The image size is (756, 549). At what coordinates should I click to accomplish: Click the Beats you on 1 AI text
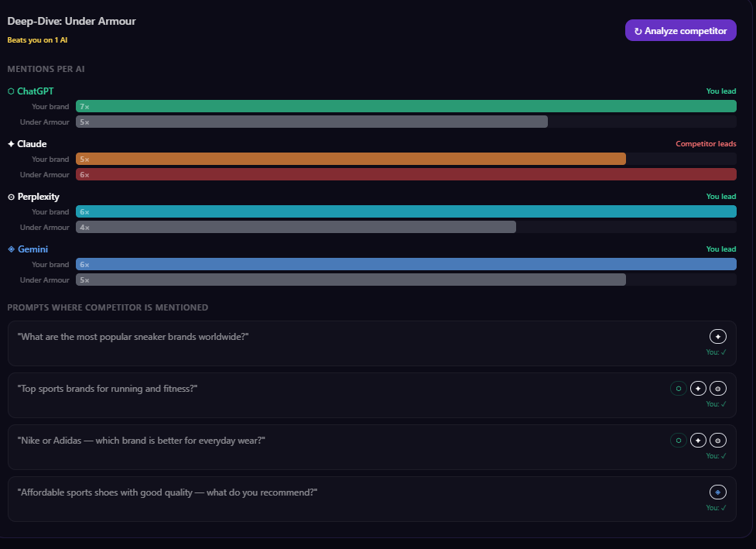(x=37, y=40)
